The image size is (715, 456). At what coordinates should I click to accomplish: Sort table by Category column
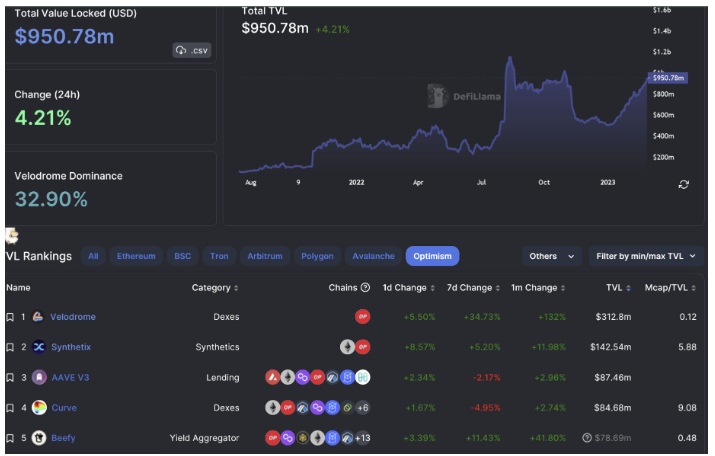point(215,288)
